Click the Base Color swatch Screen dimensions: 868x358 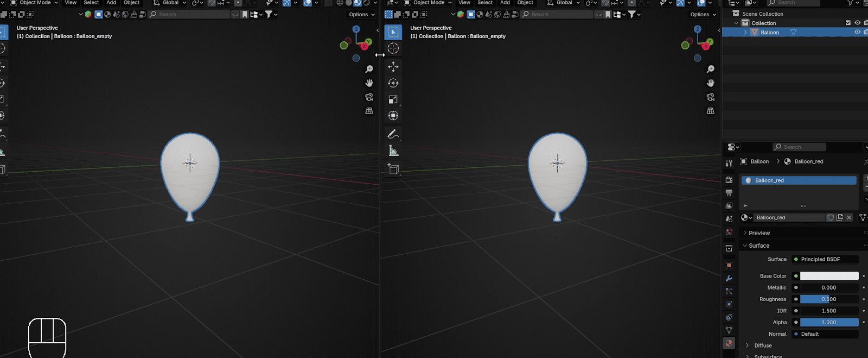(x=829, y=276)
